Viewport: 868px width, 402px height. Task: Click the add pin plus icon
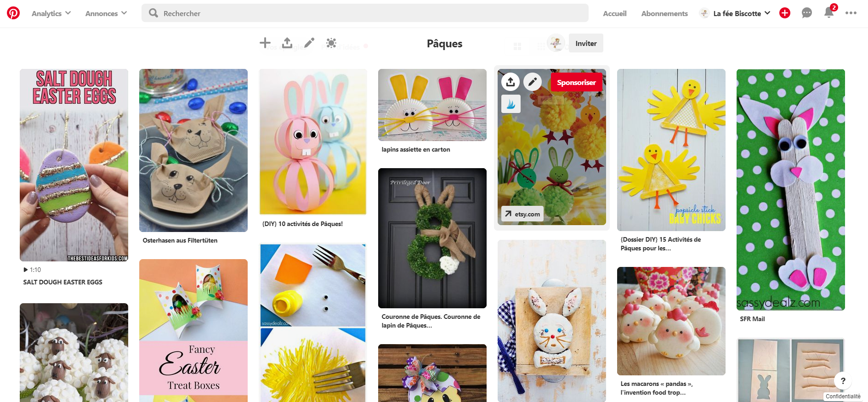point(265,43)
